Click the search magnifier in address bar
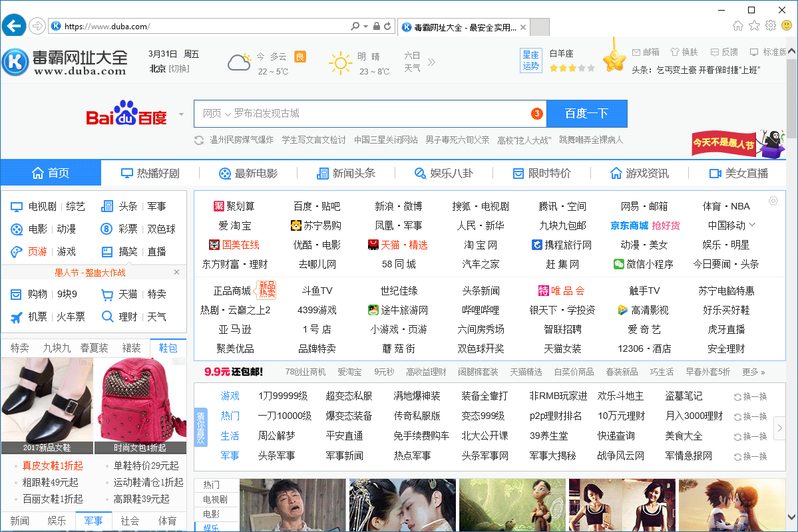Image resolution: width=798 pixels, height=532 pixels. (355, 26)
